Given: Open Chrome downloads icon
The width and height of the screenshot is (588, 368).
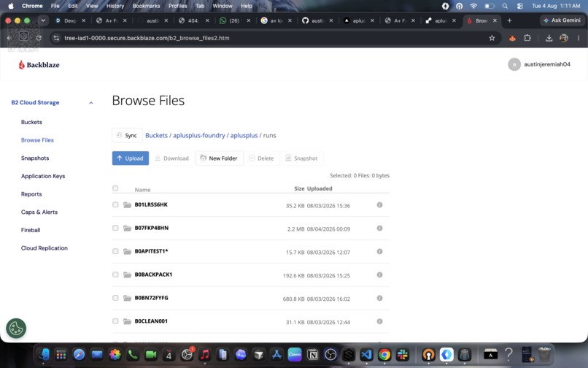Looking at the screenshot, I should [549, 38].
